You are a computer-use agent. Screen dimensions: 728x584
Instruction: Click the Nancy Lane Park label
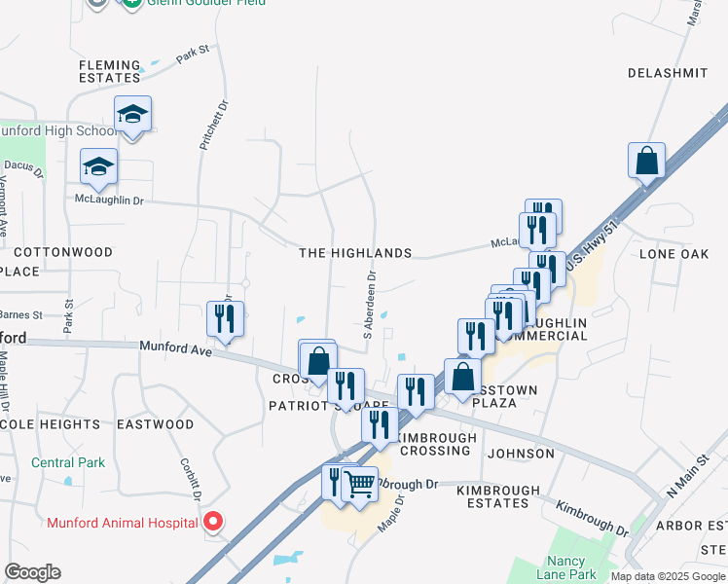coord(566,567)
